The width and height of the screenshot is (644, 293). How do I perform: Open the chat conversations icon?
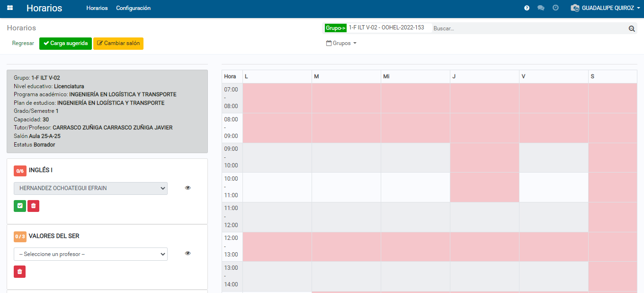click(541, 8)
